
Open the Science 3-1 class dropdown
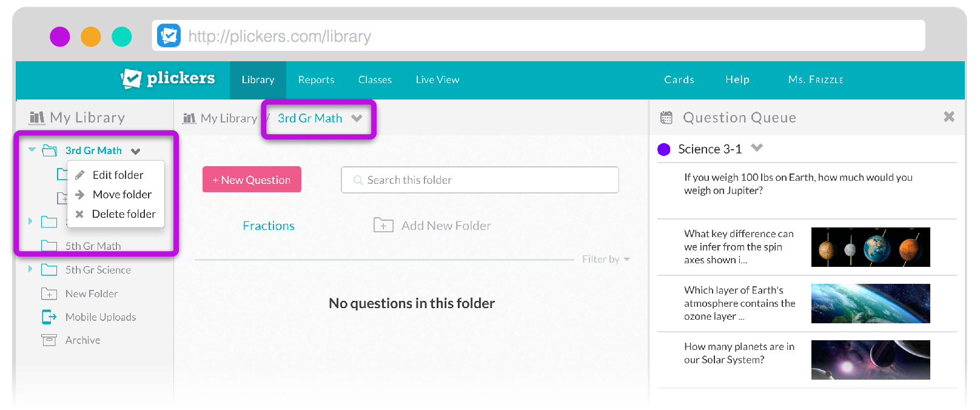tap(757, 147)
